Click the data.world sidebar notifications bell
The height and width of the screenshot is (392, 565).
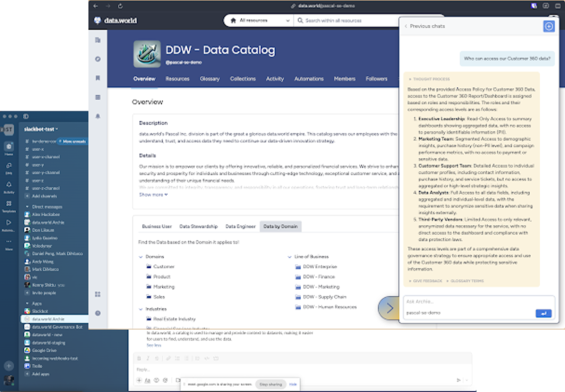98,116
